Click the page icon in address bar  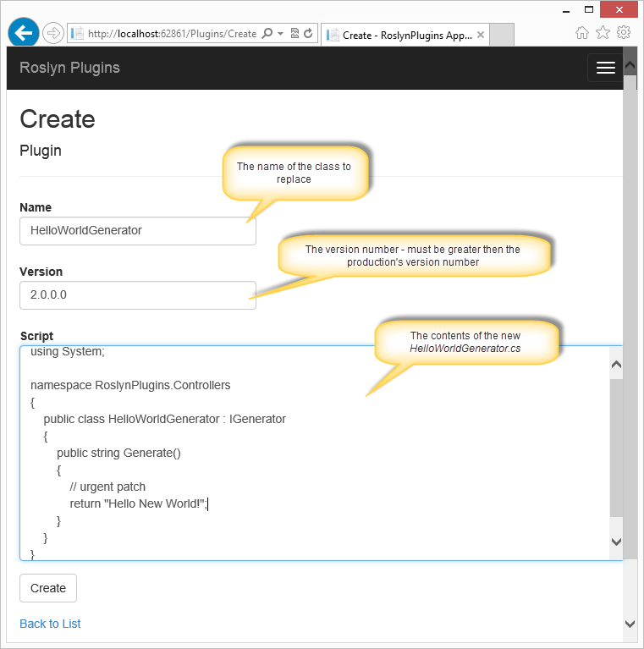coord(77,33)
